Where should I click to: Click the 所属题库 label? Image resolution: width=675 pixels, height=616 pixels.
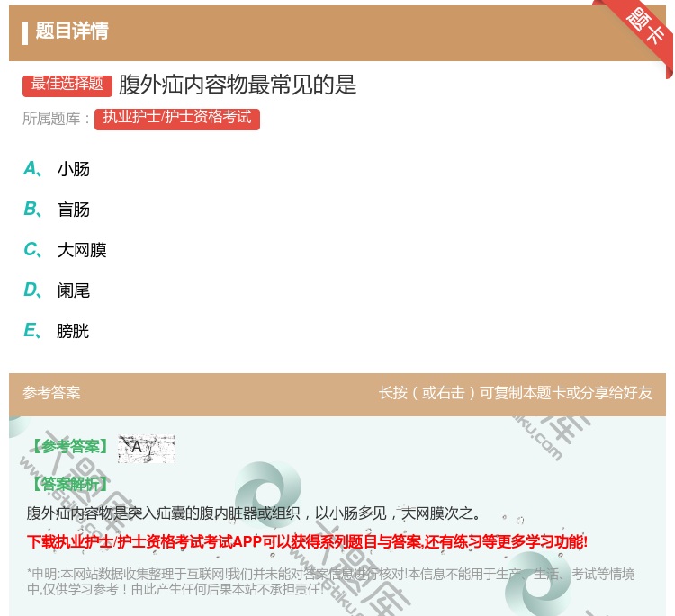click(57, 119)
